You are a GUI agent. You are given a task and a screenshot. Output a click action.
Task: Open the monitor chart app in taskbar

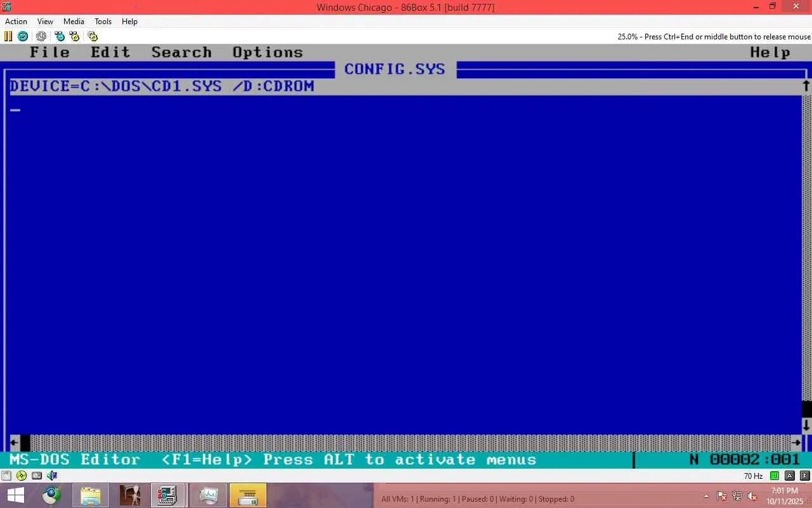(207, 495)
